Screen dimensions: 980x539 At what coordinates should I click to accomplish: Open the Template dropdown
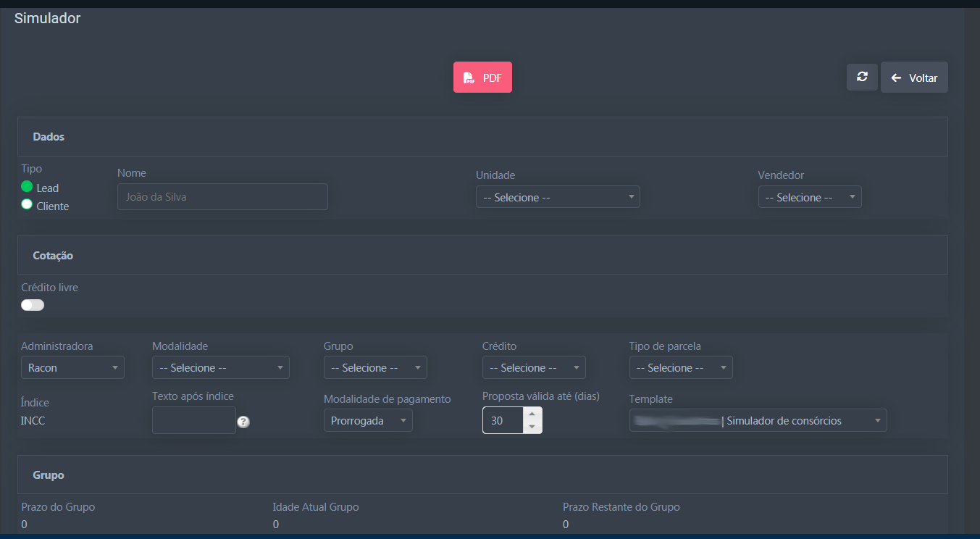(758, 421)
